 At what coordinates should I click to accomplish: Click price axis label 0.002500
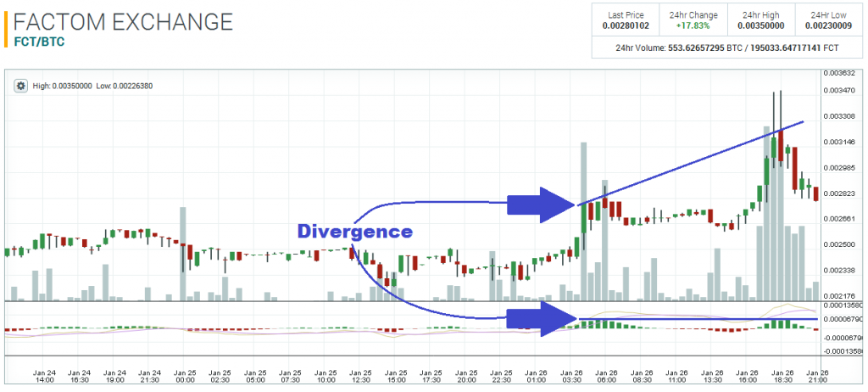pos(838,244)
